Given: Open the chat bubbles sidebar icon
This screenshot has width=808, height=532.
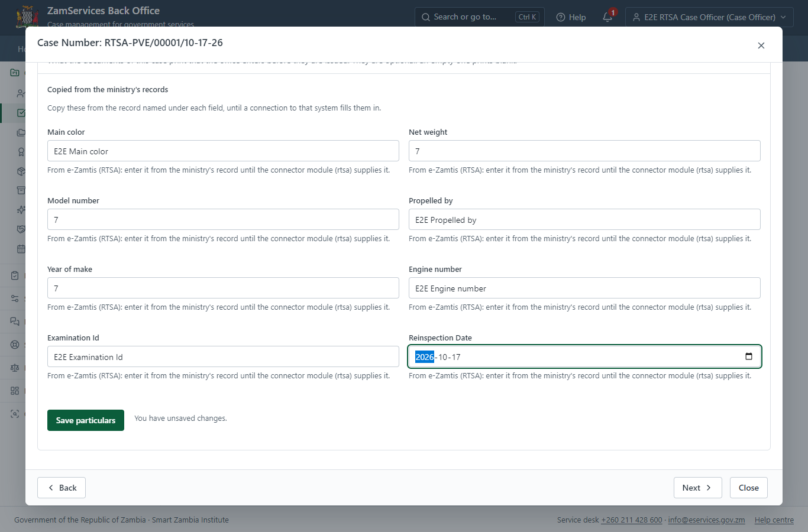Looking at the screenshot, I should click(x=15, y=322).
